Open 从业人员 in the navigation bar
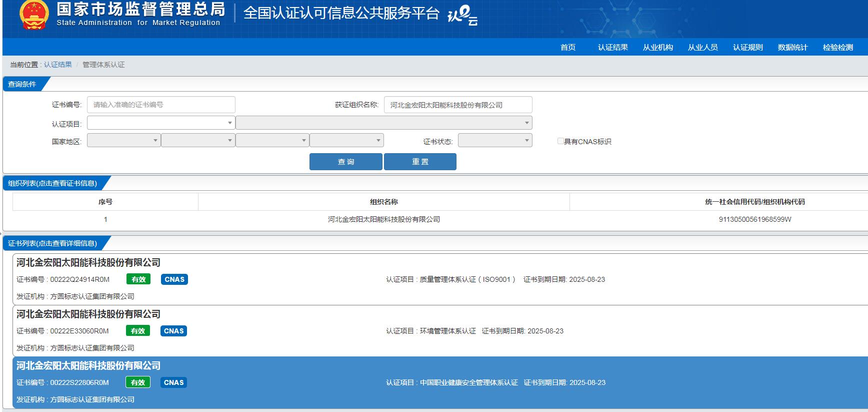This screenshot has width=868, height=412. tap(703, 47)
